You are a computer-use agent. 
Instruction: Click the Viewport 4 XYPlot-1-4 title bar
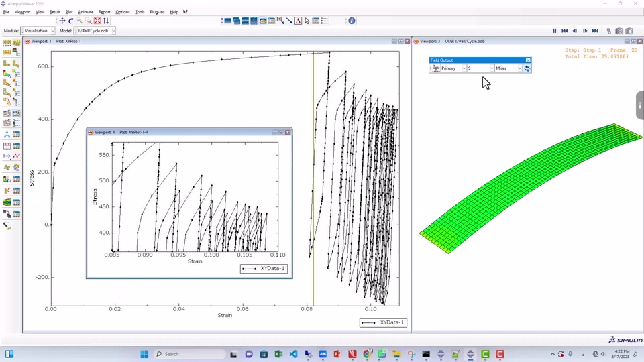point(189,132)
